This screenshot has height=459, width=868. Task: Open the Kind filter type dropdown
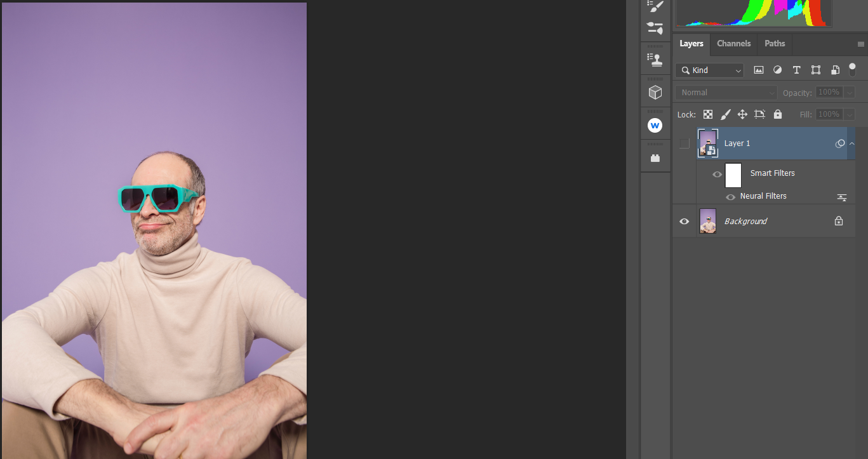(709, 70)
